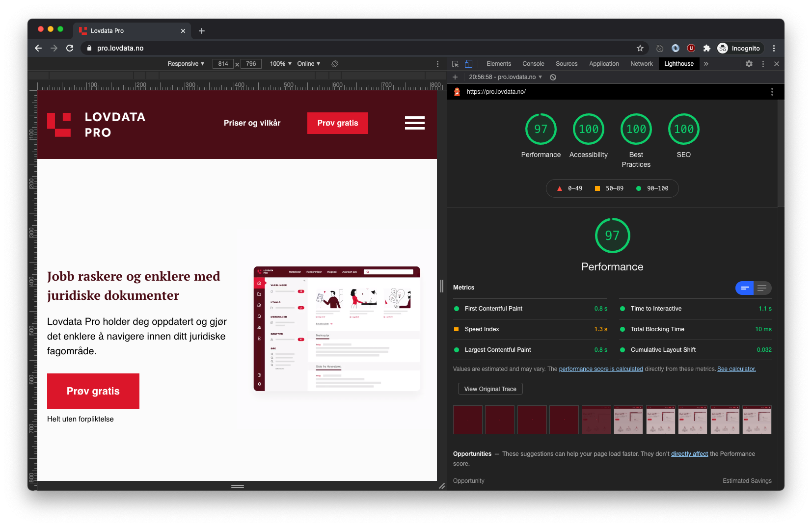Switch to the Network tab

tap(641, 64)
